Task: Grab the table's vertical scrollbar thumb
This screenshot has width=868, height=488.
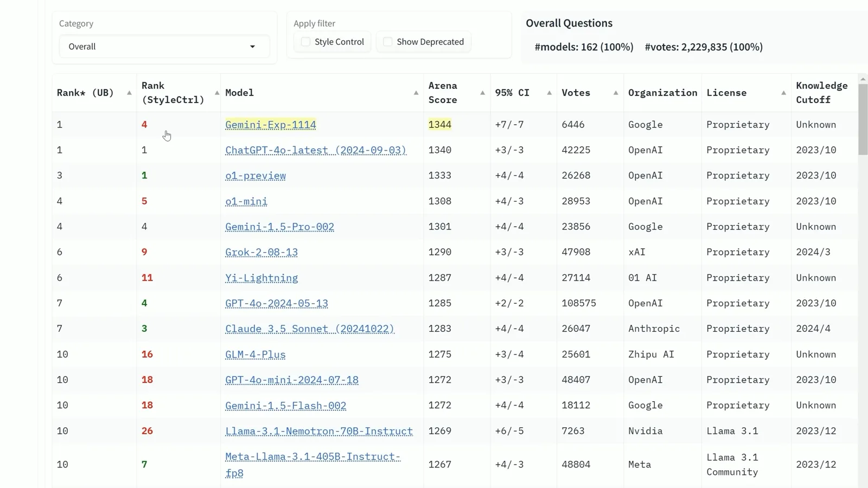Action: (863, 120)
